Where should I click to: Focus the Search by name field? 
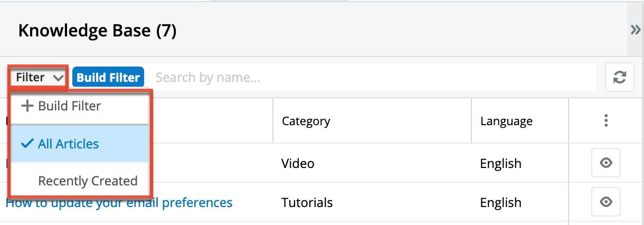point(370,78)
